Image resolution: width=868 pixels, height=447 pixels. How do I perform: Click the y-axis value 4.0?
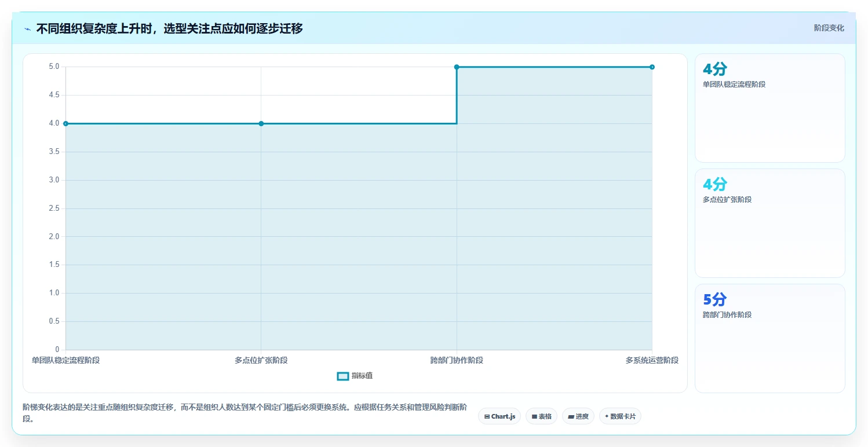(54, 123)
